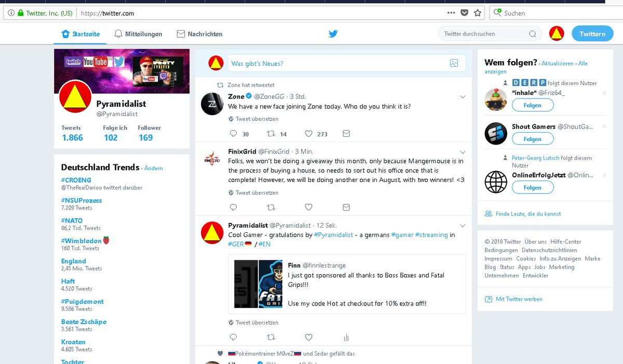The height and width of the screenshot is (364, 623).
Task: Open the Hilfe-Center footer link
Action: coord(566,242)
